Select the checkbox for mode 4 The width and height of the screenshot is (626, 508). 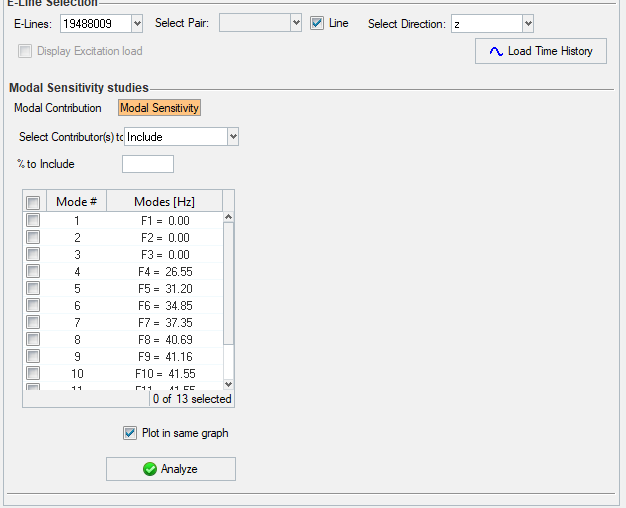(33, 271)
